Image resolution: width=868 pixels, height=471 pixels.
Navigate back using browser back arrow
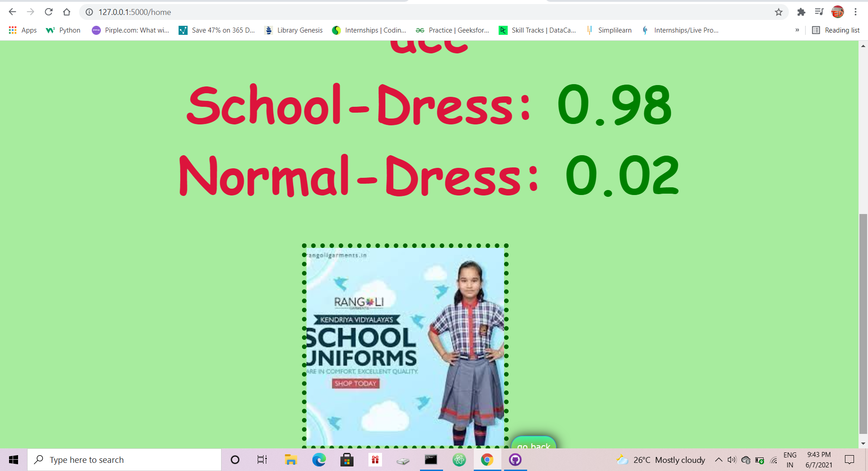point(12,12)
